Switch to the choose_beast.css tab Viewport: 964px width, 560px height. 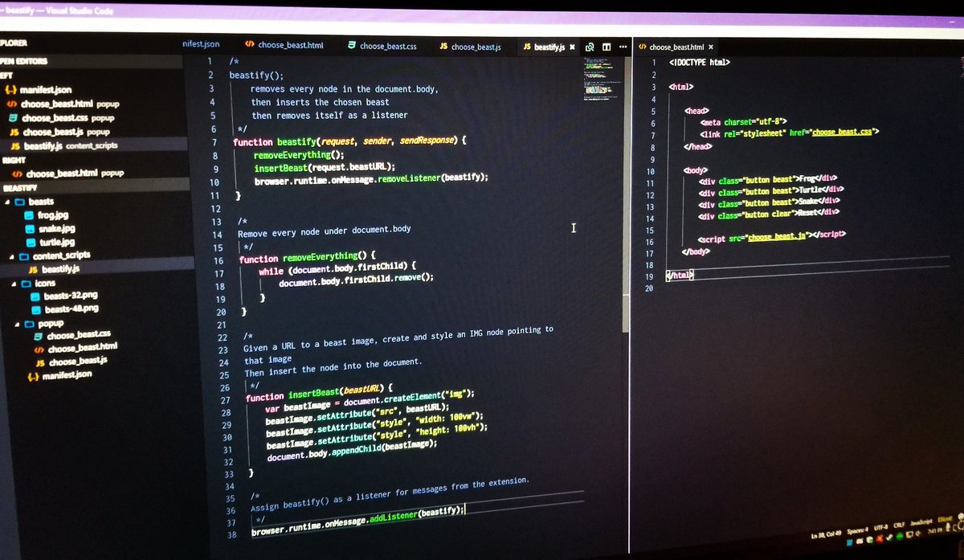[382, 46]
